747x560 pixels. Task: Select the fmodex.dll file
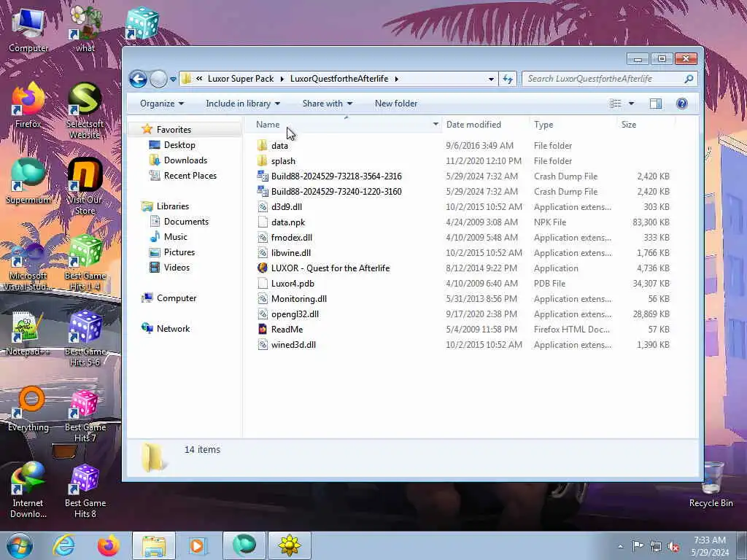292,237
